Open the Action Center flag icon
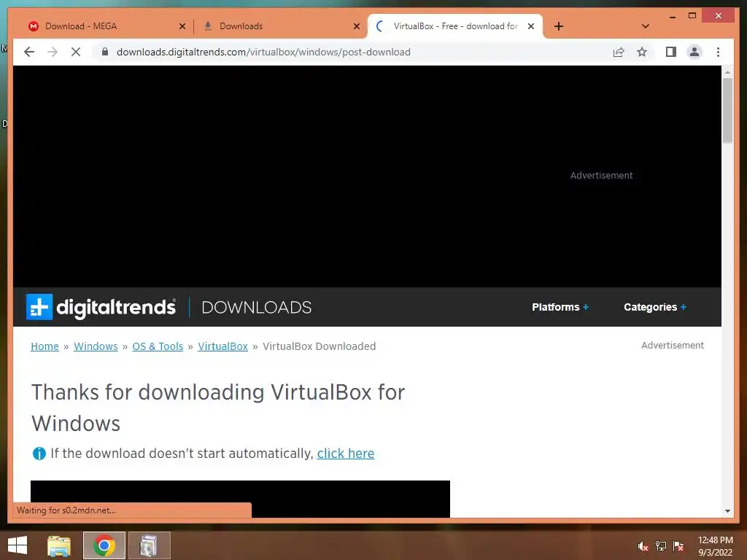Image resolution: width=747 pixels, height=560 pixels. click(678, 546)
